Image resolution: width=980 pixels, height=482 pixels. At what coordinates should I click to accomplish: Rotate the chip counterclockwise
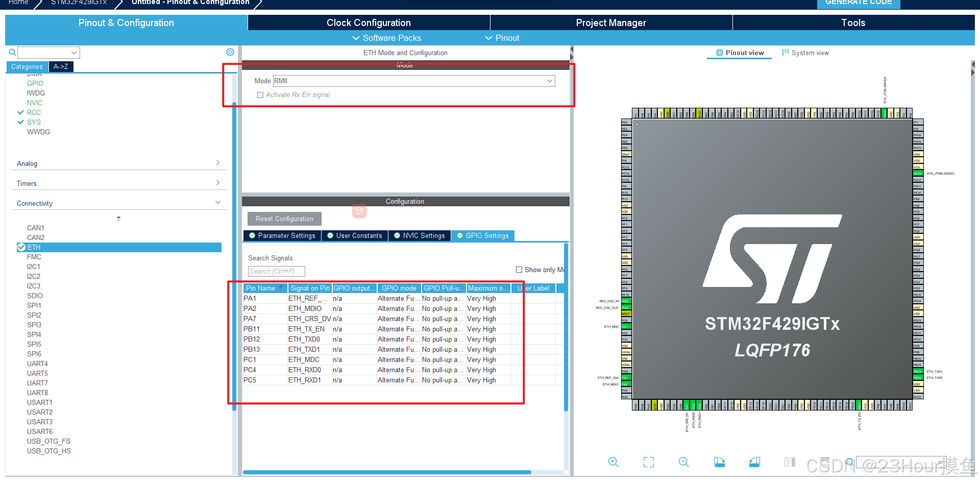click(x=754, y=462)
